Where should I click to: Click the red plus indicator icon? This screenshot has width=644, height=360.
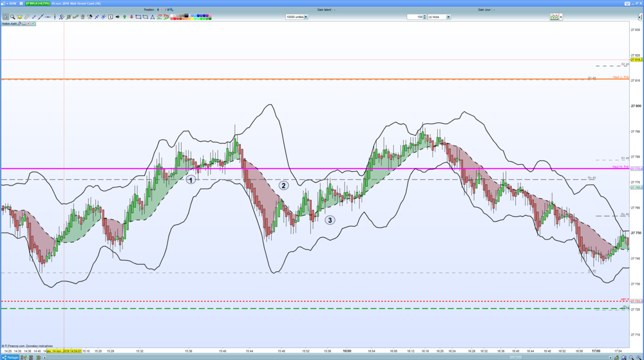point(28,23)
